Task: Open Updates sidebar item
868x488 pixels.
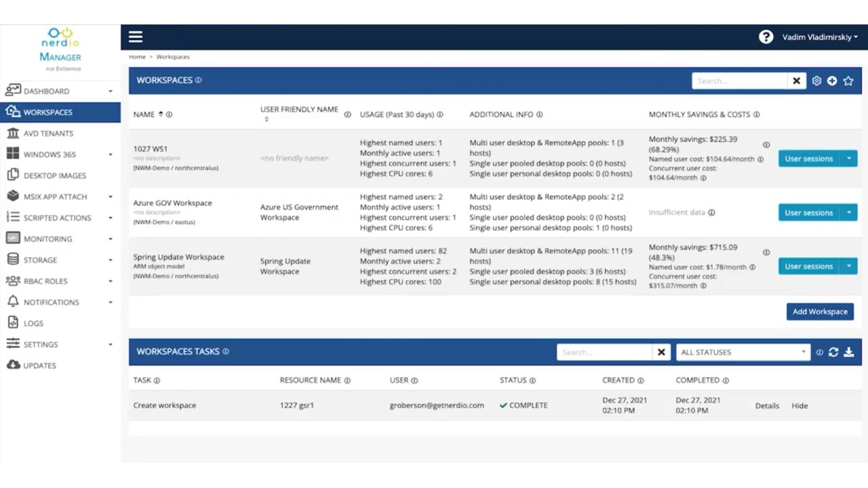Action: click(60, 365)
